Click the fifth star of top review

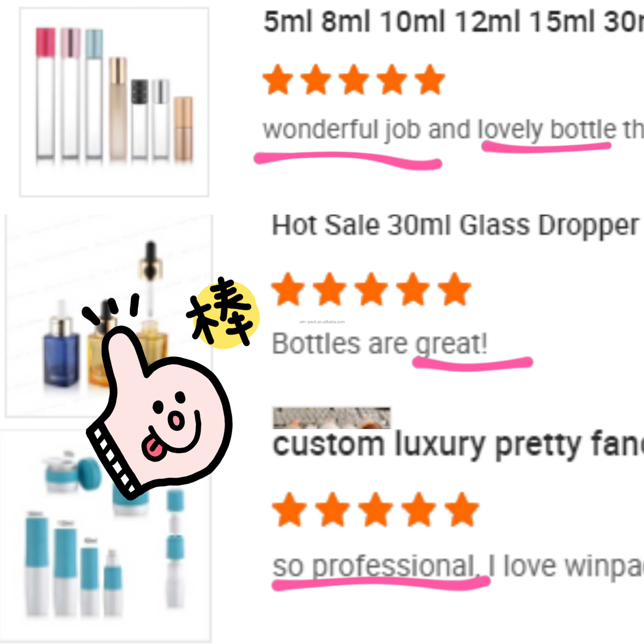[430, 80]
